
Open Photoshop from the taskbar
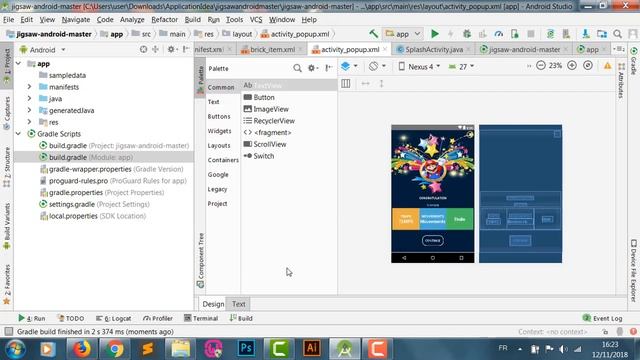coord(246,349)
